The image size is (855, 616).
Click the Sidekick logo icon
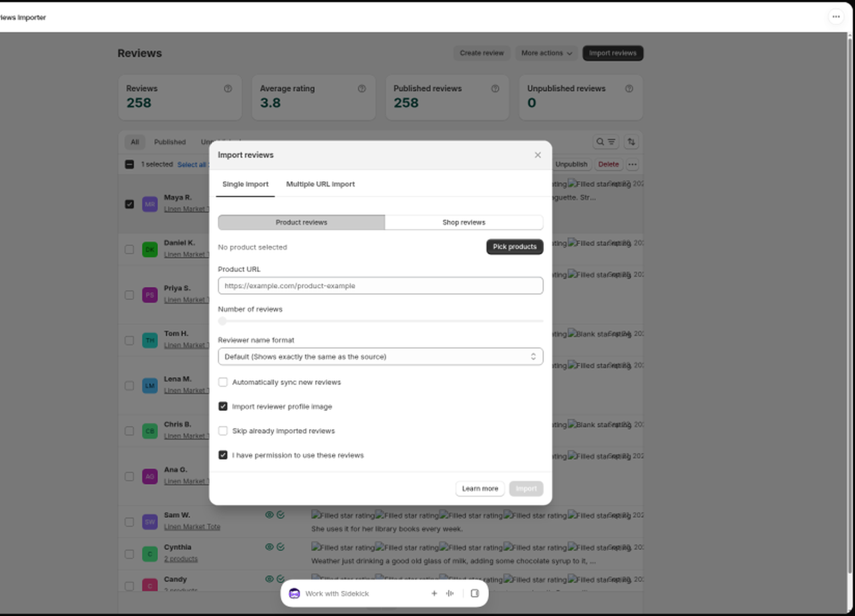pyautogui.click(x=294, y=593)
